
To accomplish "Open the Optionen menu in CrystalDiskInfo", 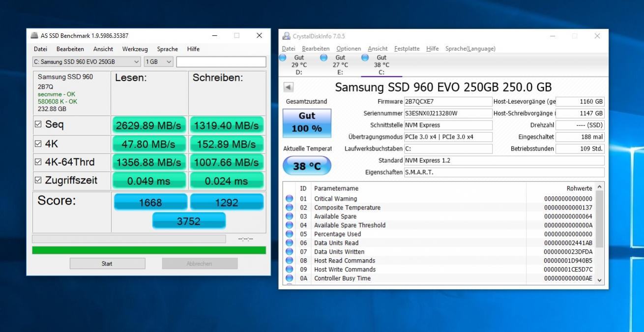I will point(349,49).
